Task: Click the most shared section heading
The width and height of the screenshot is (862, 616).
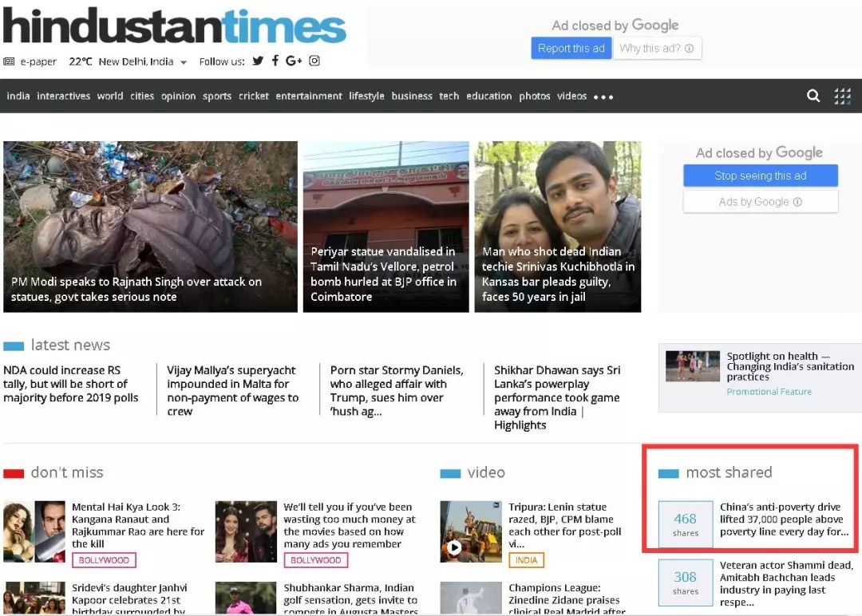Action: [729, 472]
